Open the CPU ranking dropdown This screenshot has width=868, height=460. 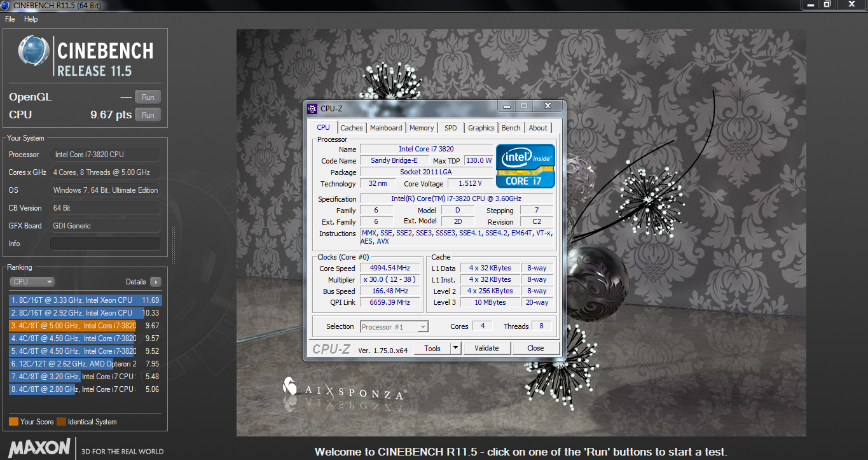click(32, 282)
